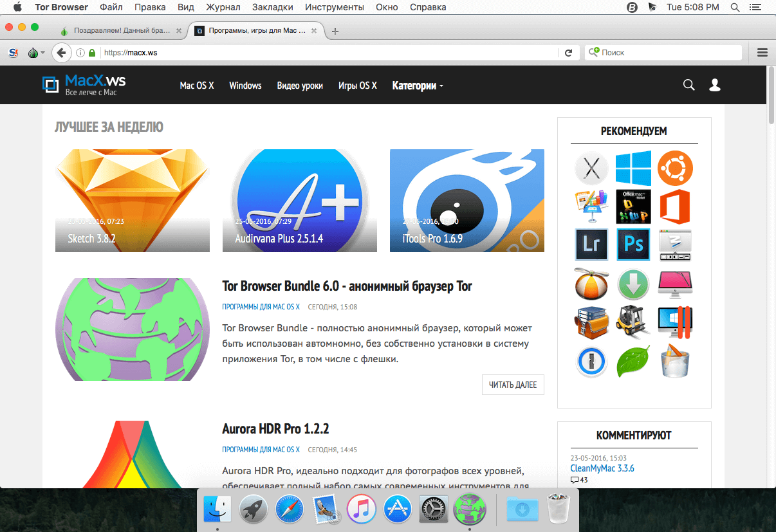The image size is (776, 532).
Task: Open the Lightroom Lr icon
Action: coord(591,244)
